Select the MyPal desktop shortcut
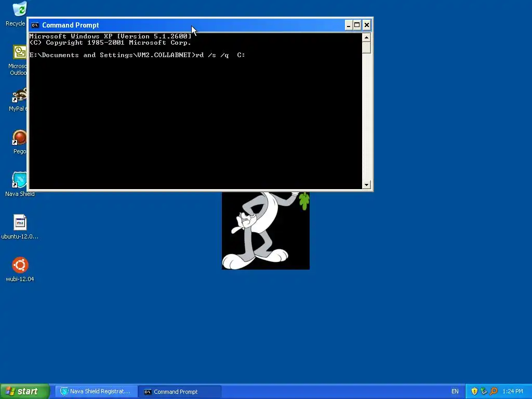The width and height of the screenshot is (532, 399). pos(20,95)
